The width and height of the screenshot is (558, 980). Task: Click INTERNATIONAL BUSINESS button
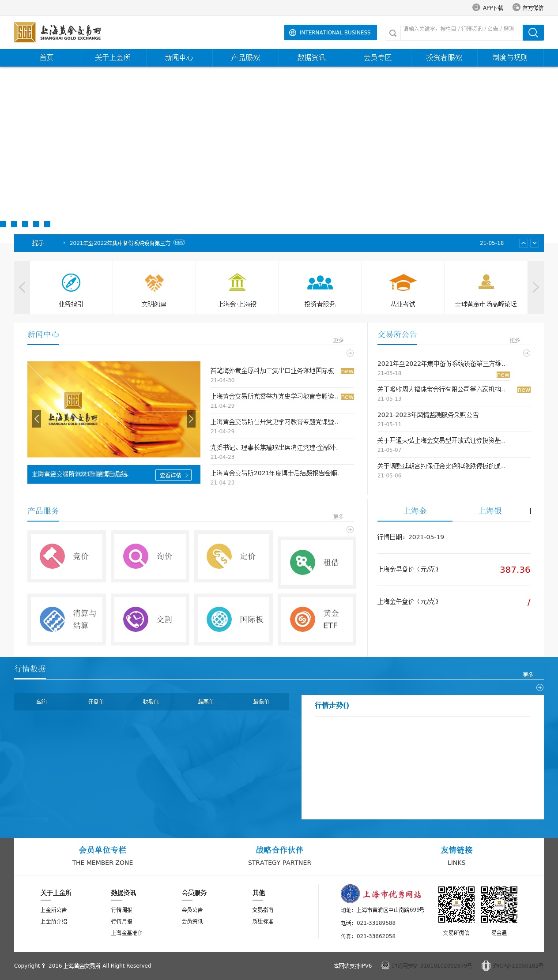331,33
